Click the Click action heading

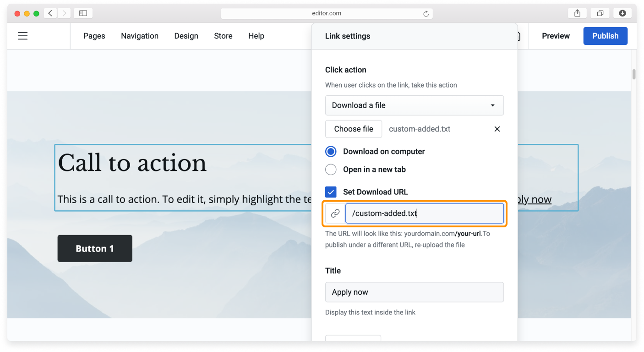click(x=346, y=70)
